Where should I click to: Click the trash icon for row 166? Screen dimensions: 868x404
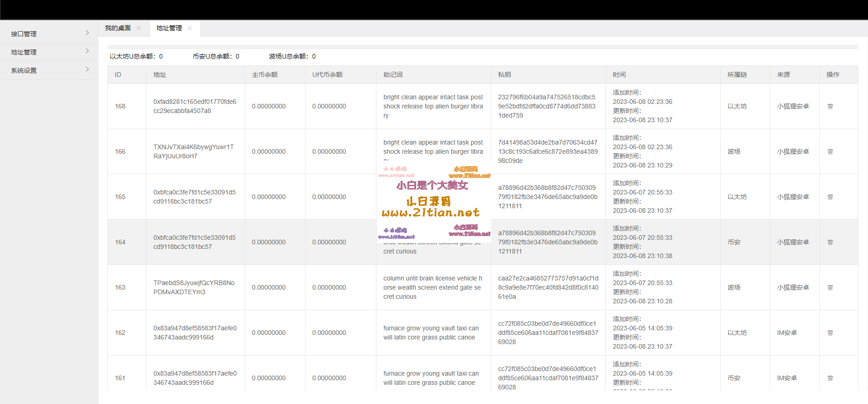click(x=830, y=151)
